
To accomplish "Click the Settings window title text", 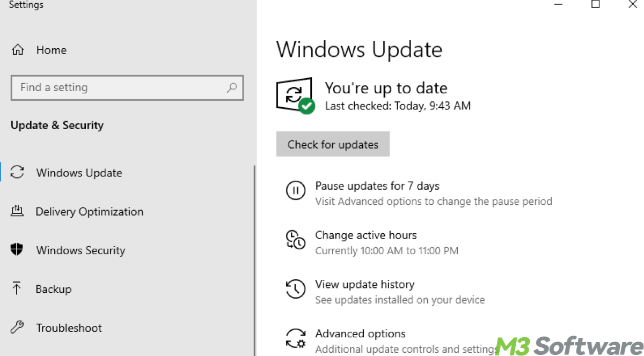I will point(26,5).
